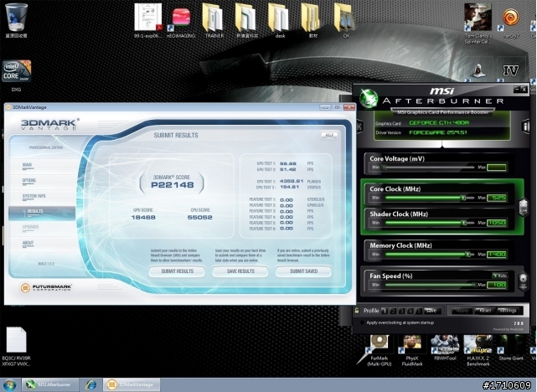Click the HELP button in 3DMark Vantage
The height and width of the screenshot is (392, 537).
pyautogui.click(x=329, y=135)
